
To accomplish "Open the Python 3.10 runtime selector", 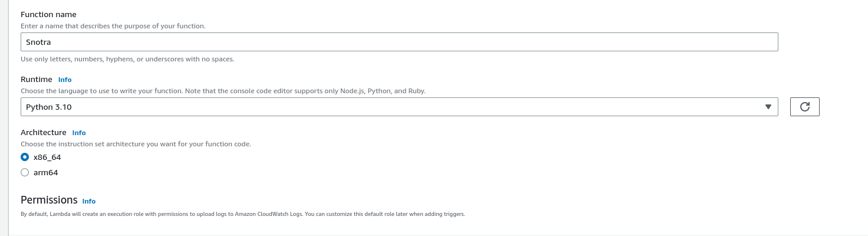I will point(399,107).
